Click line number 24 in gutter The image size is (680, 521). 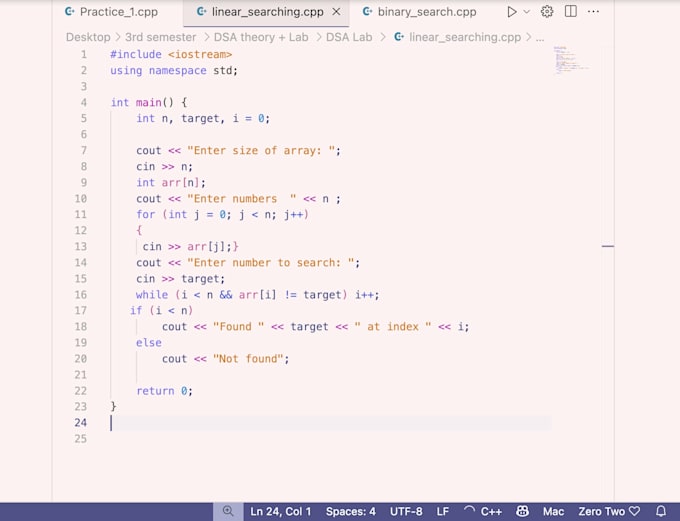81,423
